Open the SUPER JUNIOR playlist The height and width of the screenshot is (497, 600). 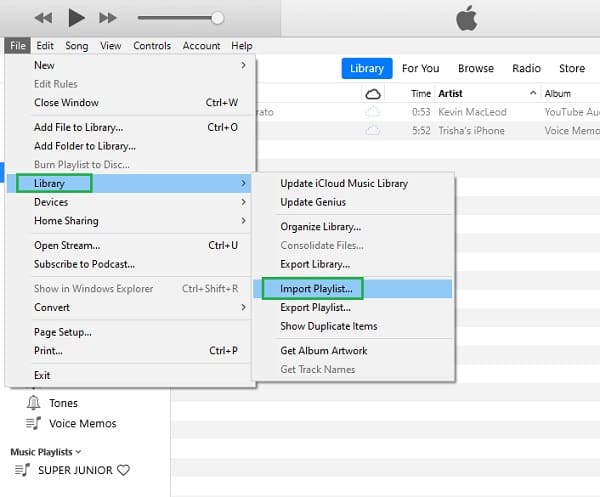click(75, 470)
